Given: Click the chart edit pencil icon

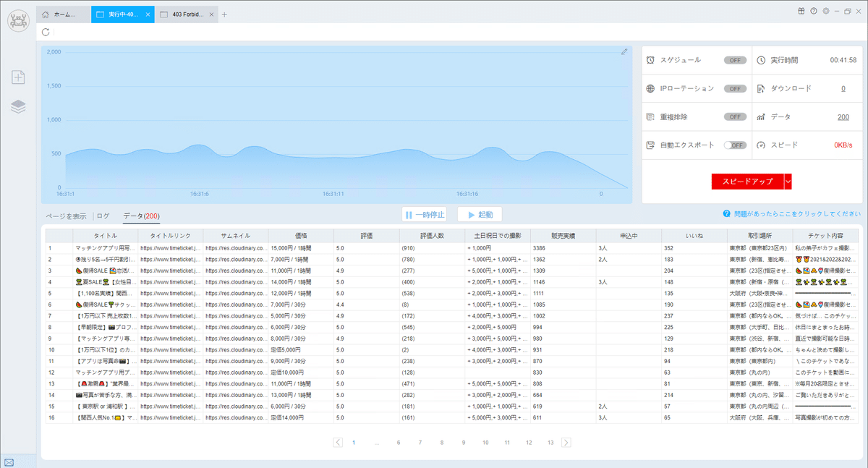Looking at the screenshot, I should point(624,52).
